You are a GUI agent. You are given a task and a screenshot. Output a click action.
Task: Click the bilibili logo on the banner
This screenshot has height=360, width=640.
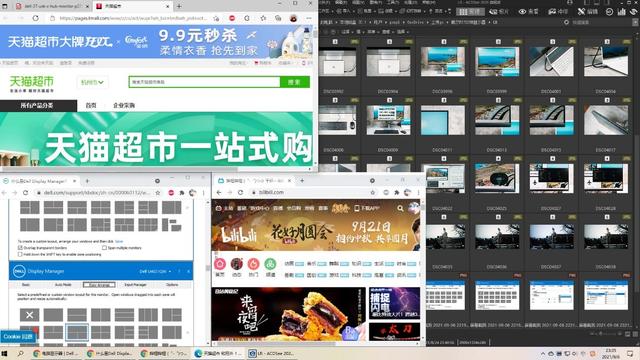tap(240, 236)
